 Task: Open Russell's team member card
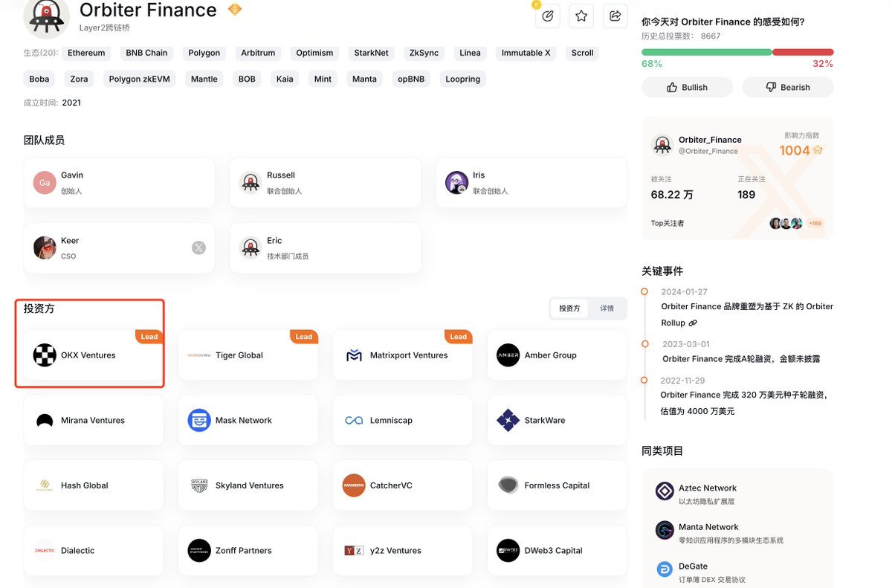[x=326, y=183]
